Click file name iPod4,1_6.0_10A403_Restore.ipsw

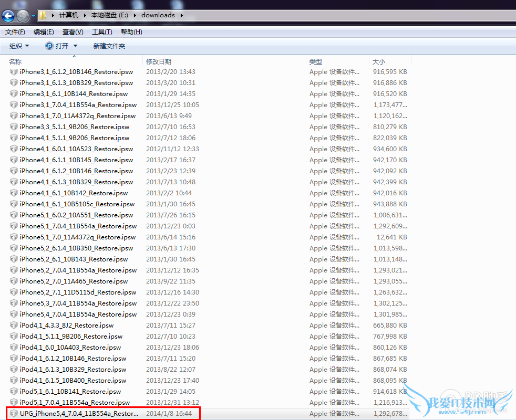70,348
